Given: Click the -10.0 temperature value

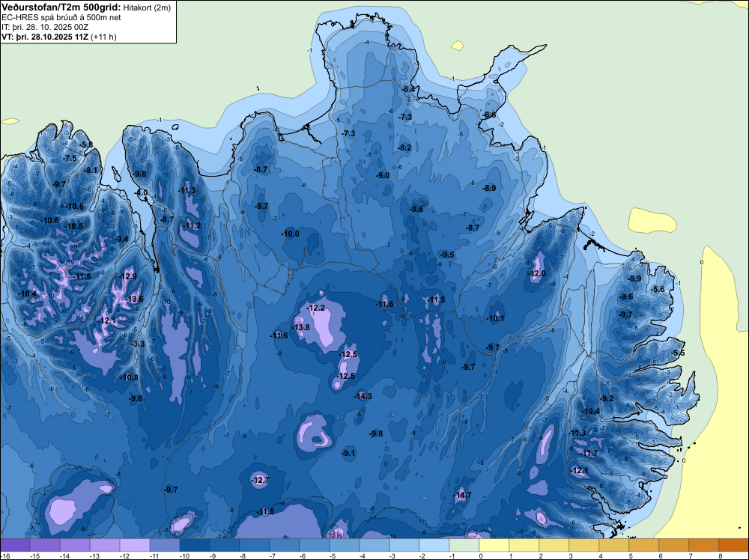Looking at the screenshot, I should point(291,234).
